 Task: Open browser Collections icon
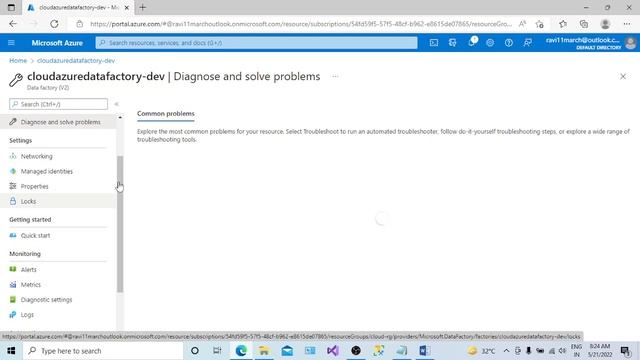point(584,24)
